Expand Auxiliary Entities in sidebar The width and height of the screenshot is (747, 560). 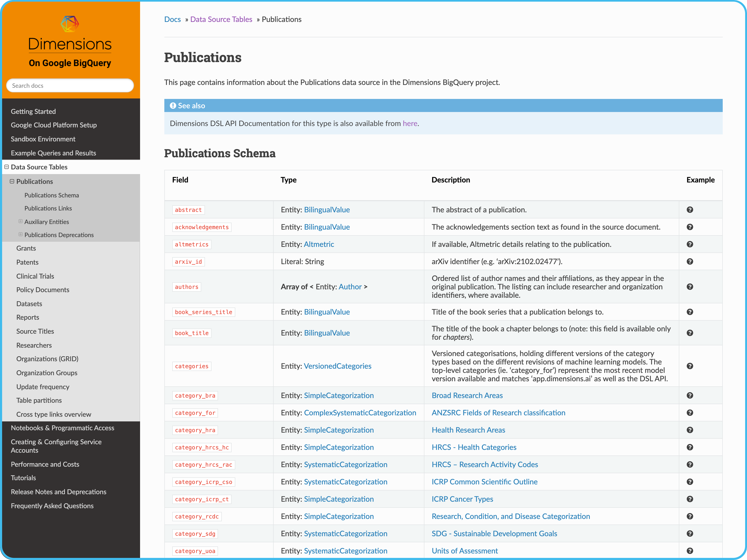[21, 221]
